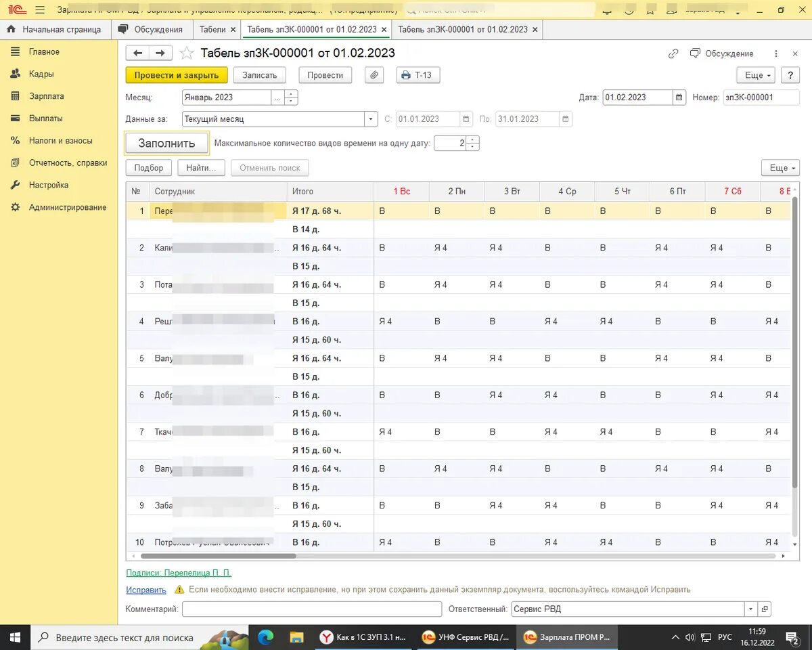Screen dimensions: 812x650
Task: Click the Подбор button
Action: 149,168
